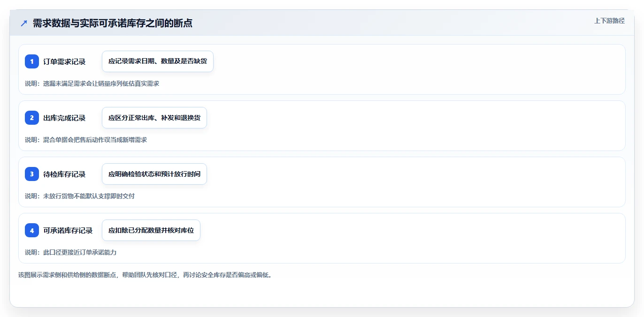Click the 订单需求记录 row label

tap(64, 61)
